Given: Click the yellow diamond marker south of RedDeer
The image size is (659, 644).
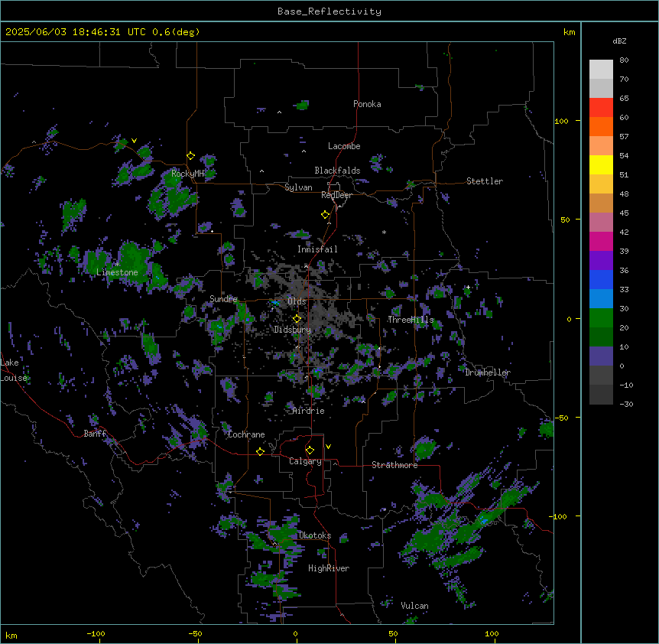Looking at the screenshot, I should click(326, 215).
